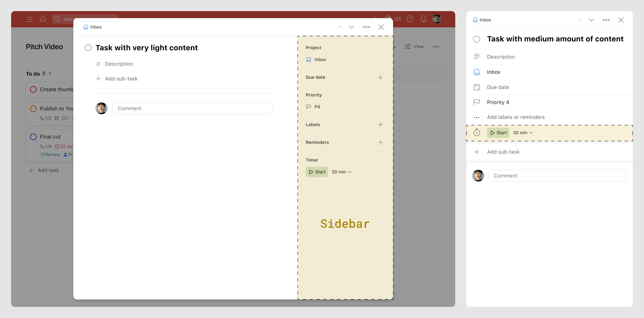
Task: Complete the 'Final cut' task circle
Action: click(x=33, y=137)
